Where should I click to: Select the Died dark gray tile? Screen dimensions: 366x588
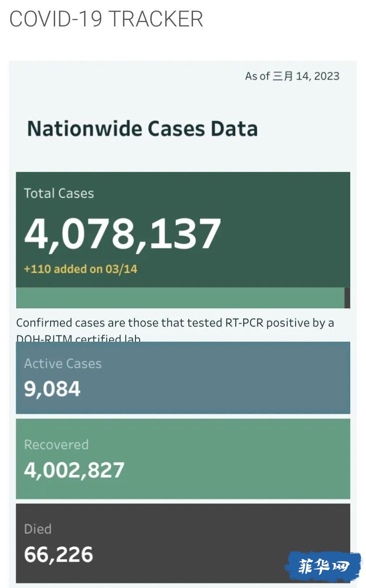(x=183, y=543)
